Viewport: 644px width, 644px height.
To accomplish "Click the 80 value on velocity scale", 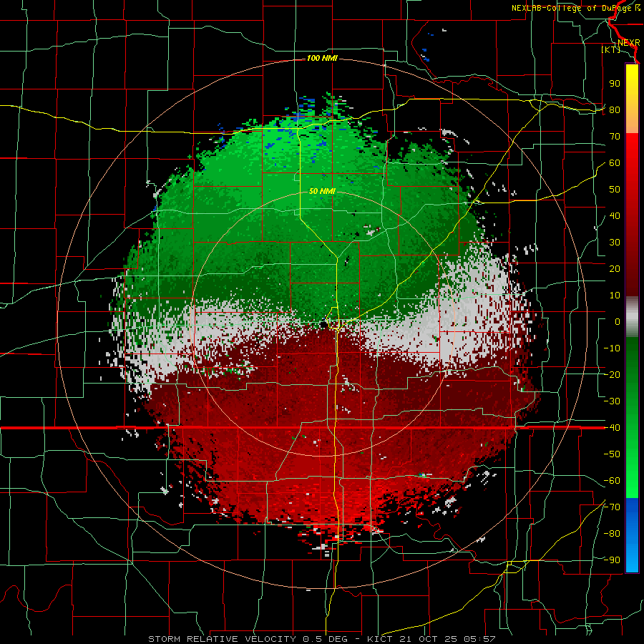I will 615,110.
